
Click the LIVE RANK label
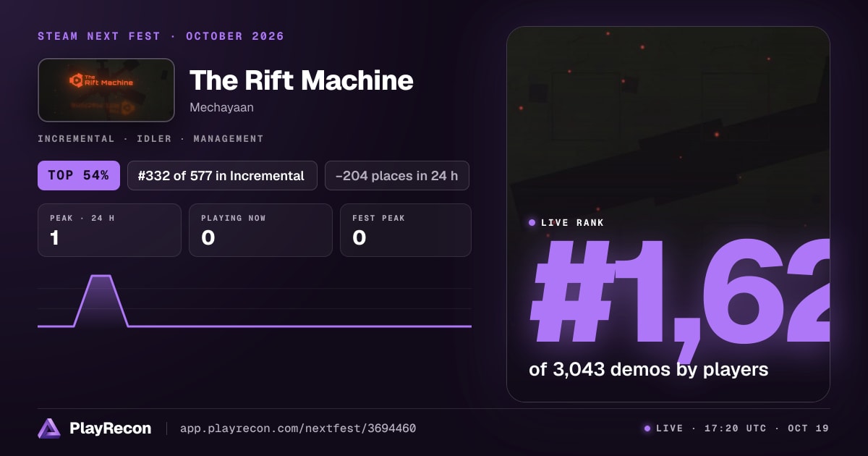click(573, 223)
